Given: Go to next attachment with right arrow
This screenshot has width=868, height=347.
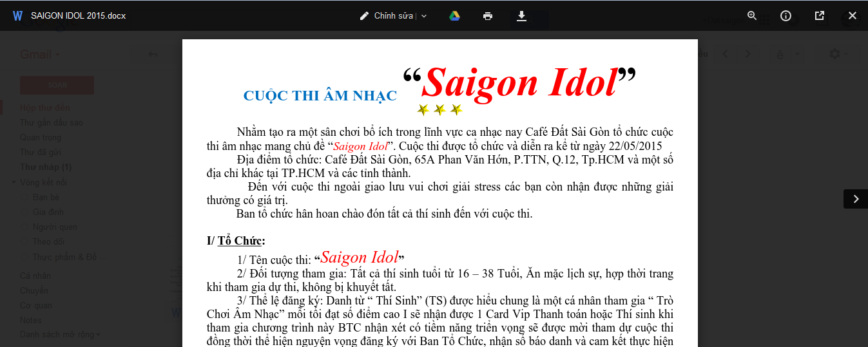Looking at the screenshot, I should pyautogui.click(x=856, y=199).
